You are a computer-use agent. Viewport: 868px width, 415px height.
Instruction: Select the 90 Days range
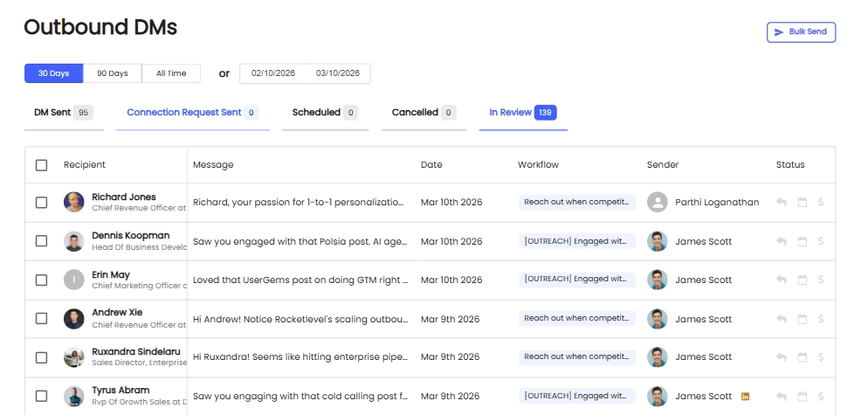[x=113, y=73]
